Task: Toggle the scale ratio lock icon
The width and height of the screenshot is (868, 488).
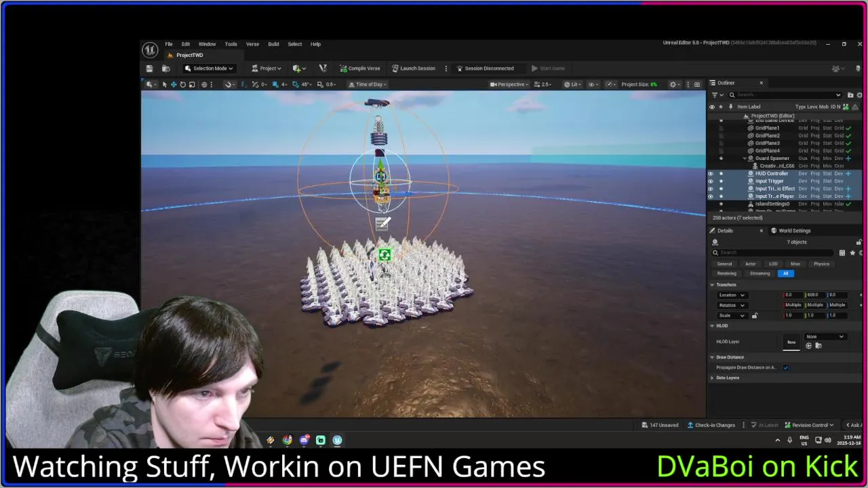Action: pyautogui.click(x=754, y=315)
